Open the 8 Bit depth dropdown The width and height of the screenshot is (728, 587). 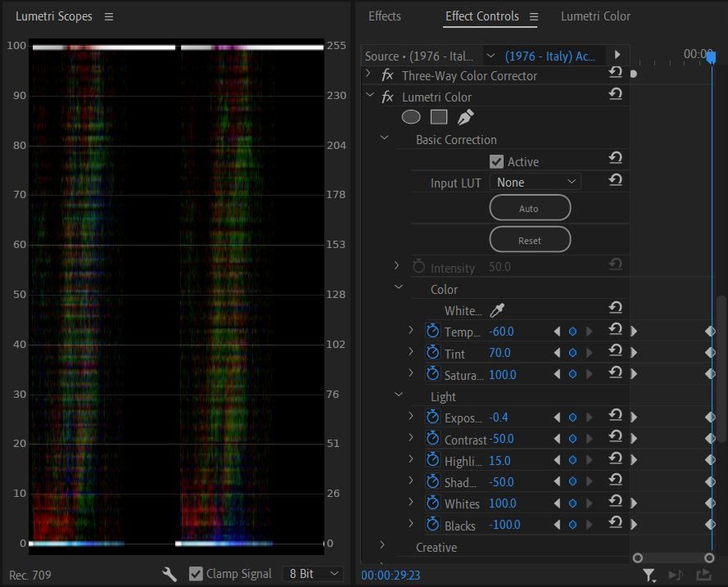click(x=313, y=574)
